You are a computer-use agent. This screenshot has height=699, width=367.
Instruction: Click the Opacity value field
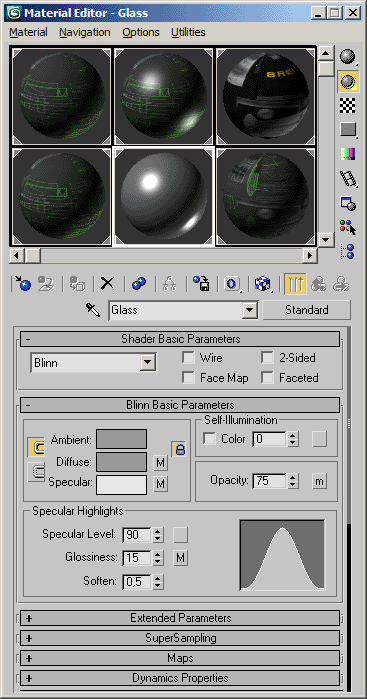tap(269, 481)
